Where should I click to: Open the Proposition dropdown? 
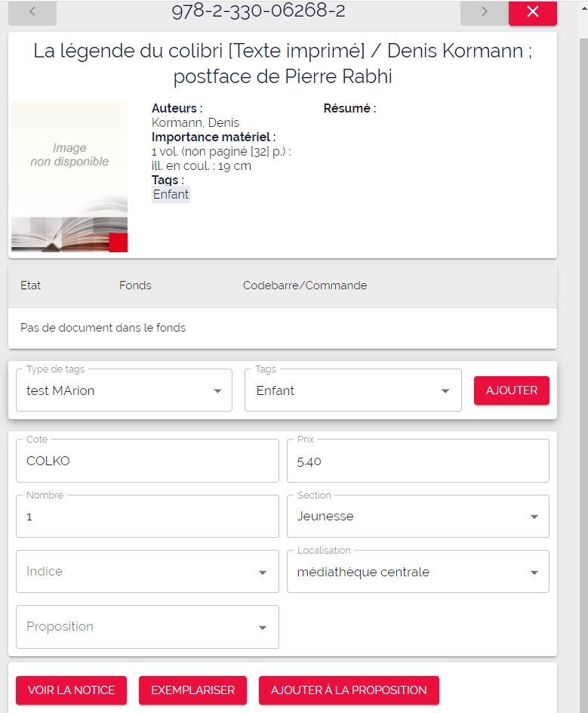tap(147, 627)
